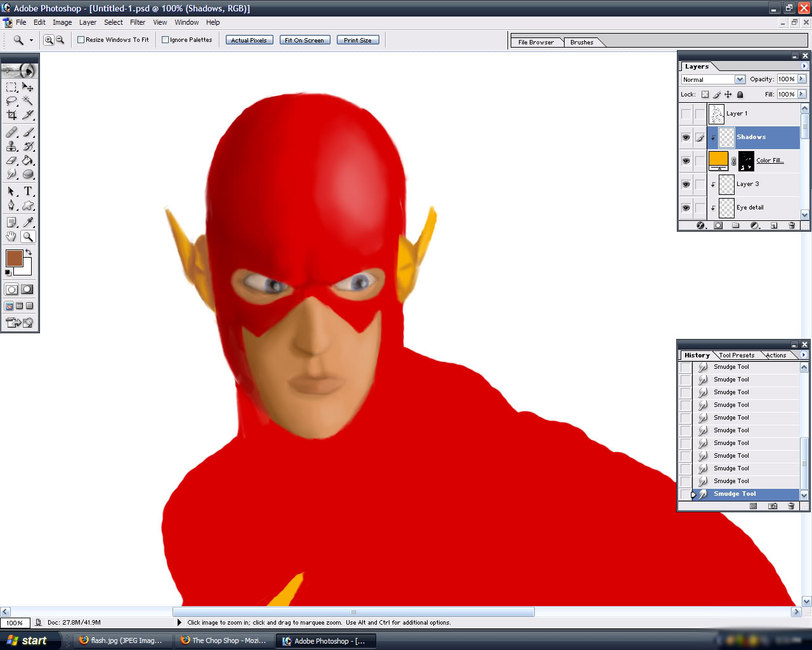
Task: Toggle lock all padlock icon
Action: 740,95
